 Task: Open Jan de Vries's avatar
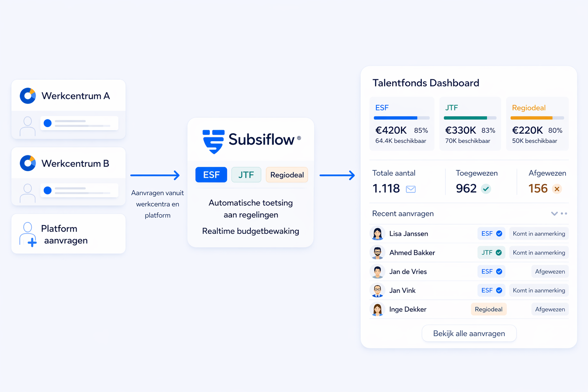click(377, 271)
